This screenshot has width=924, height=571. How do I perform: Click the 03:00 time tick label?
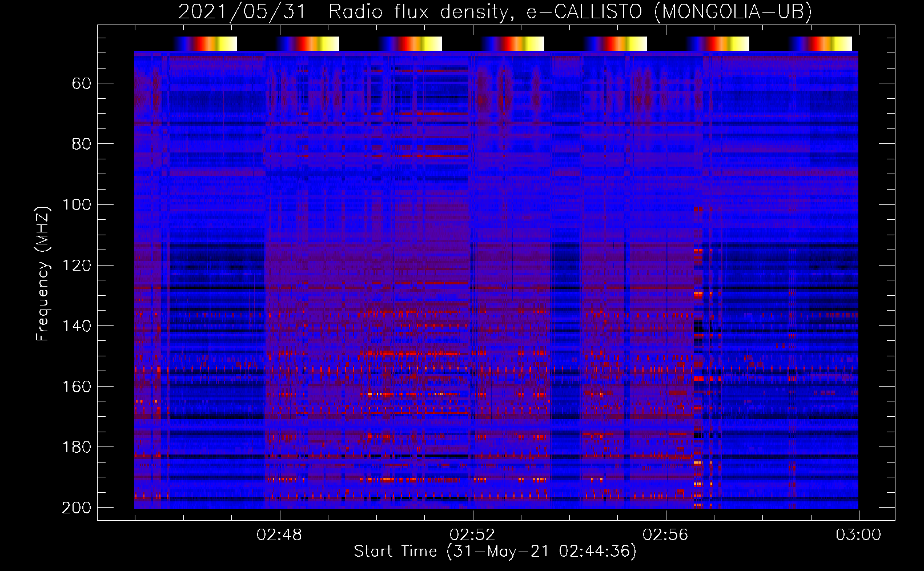[x=858, y=535]
